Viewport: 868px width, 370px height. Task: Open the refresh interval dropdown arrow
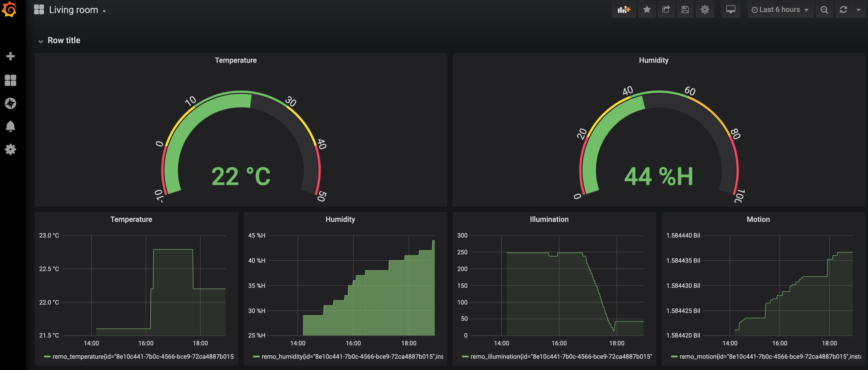[858, 10]
